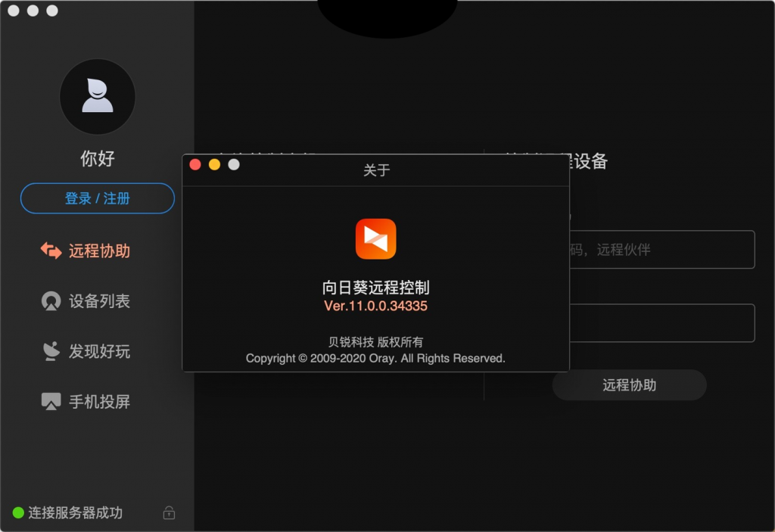775x532 pixels.
Task: Open the 设备列表 sidebar menu label
Action: 99,301
